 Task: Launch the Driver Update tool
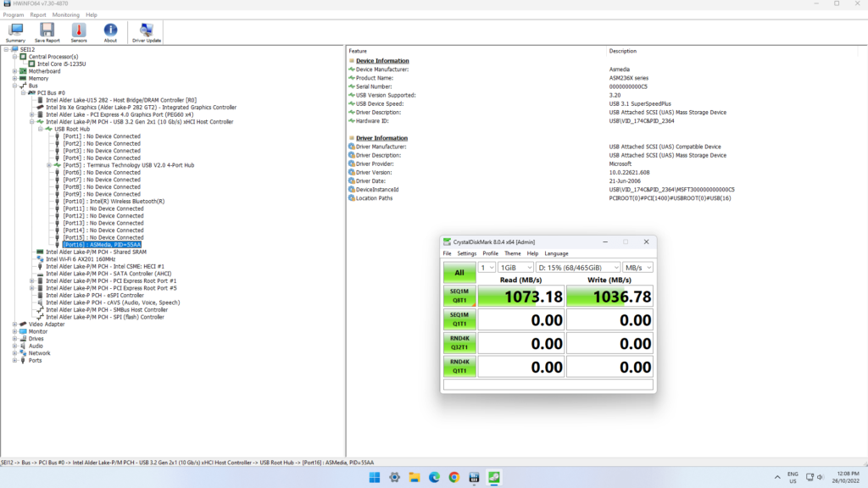tap(146, 32)
